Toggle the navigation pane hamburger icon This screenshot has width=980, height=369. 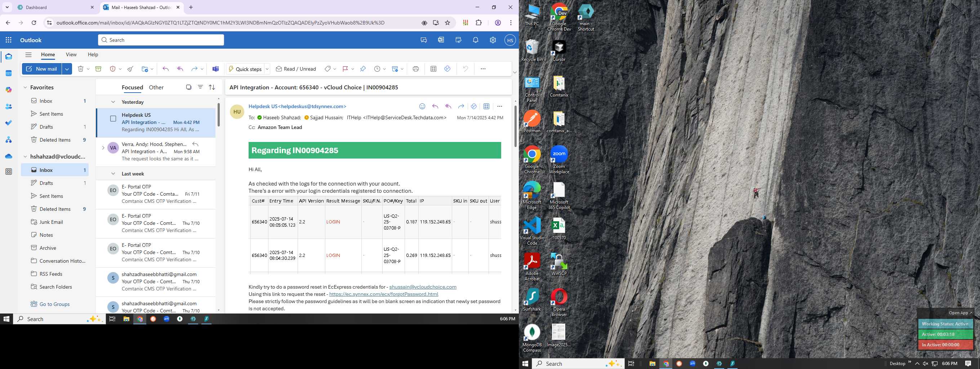[x=28, y=55]
